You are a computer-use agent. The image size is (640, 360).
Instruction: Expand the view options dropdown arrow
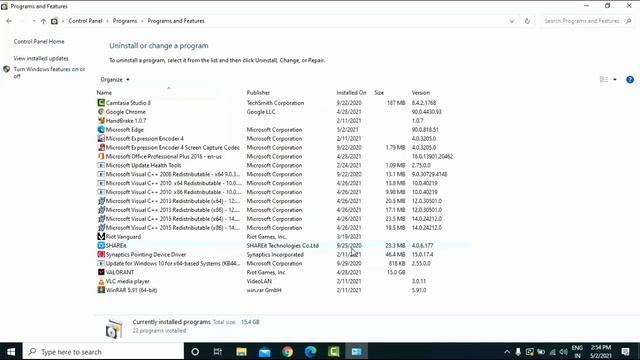click(615, 80)
